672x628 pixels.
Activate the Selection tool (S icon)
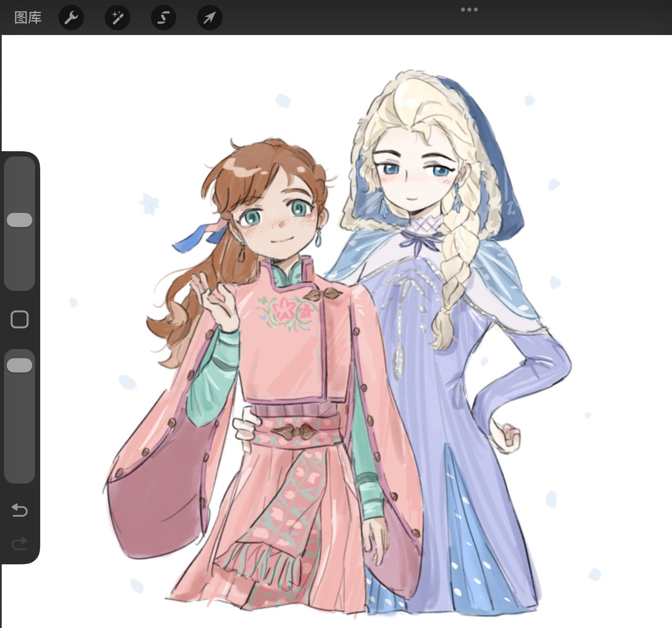pyautogui.click(x=164, y=18)
